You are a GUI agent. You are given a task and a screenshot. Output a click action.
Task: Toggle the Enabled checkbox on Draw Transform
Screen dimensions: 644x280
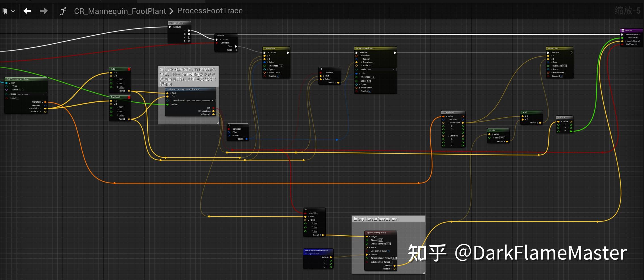tap(370, 91)
